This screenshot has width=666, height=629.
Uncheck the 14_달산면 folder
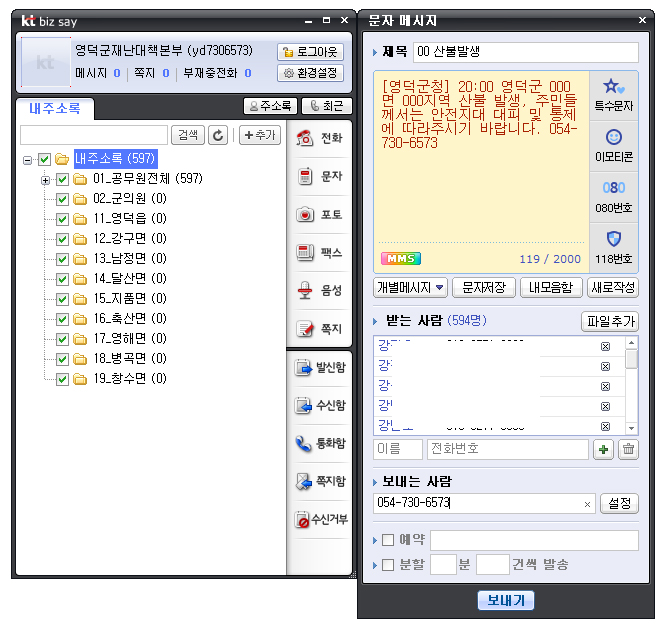(x=62, y=279)
